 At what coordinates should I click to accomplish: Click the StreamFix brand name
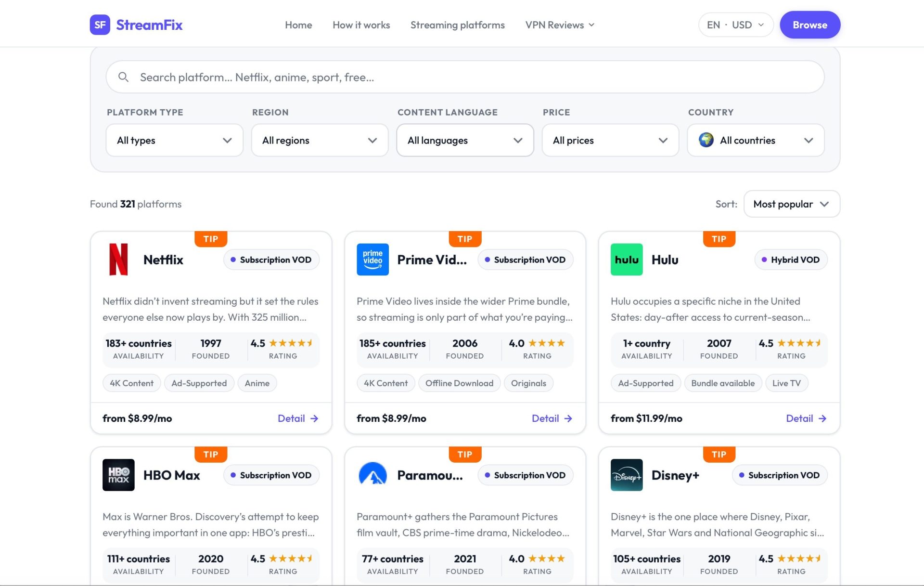(x=149, y=25)
